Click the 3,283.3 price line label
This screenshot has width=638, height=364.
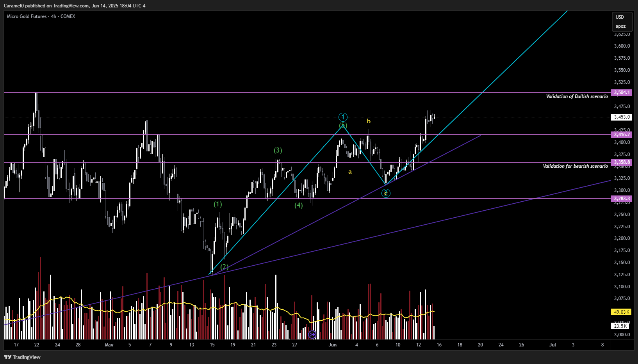[622, 199]
